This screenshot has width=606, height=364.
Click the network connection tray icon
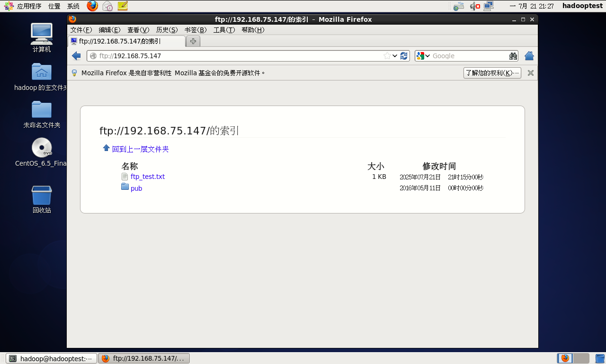489,6
